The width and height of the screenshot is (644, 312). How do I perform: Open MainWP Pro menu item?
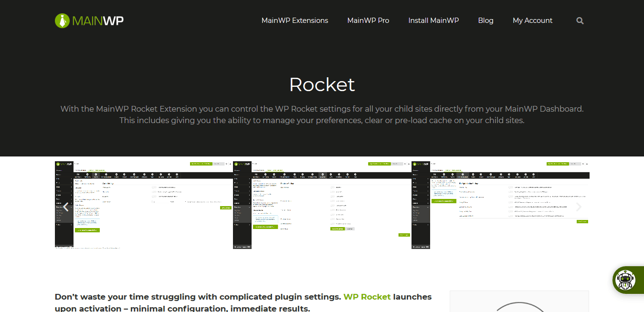(x=368, y=21)
